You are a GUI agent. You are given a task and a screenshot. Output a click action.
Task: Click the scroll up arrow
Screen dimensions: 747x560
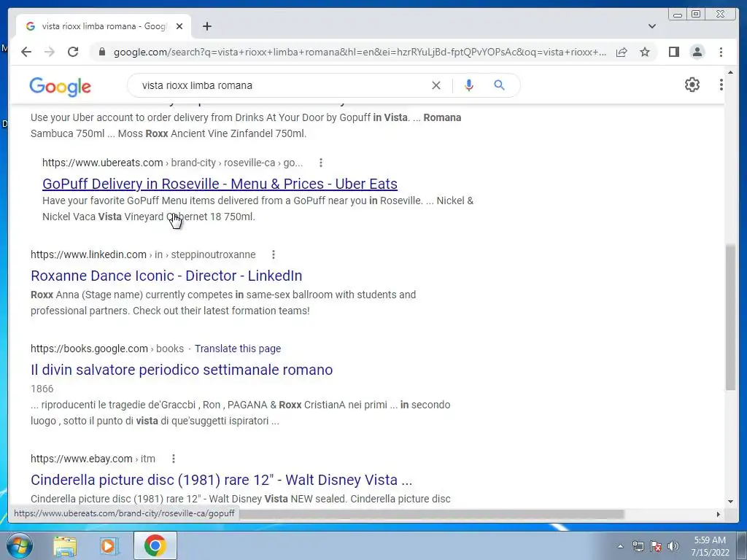(x=730, y=73)
